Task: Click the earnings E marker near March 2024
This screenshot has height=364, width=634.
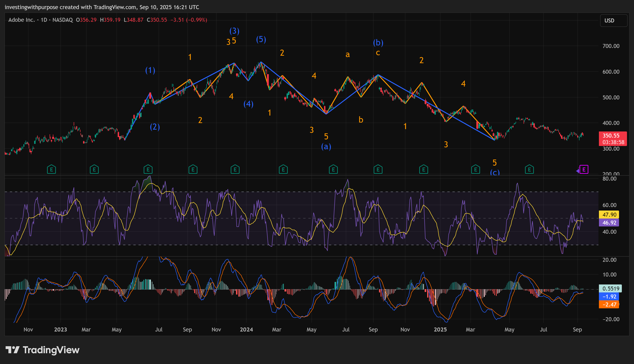Action: pos(283,170)
